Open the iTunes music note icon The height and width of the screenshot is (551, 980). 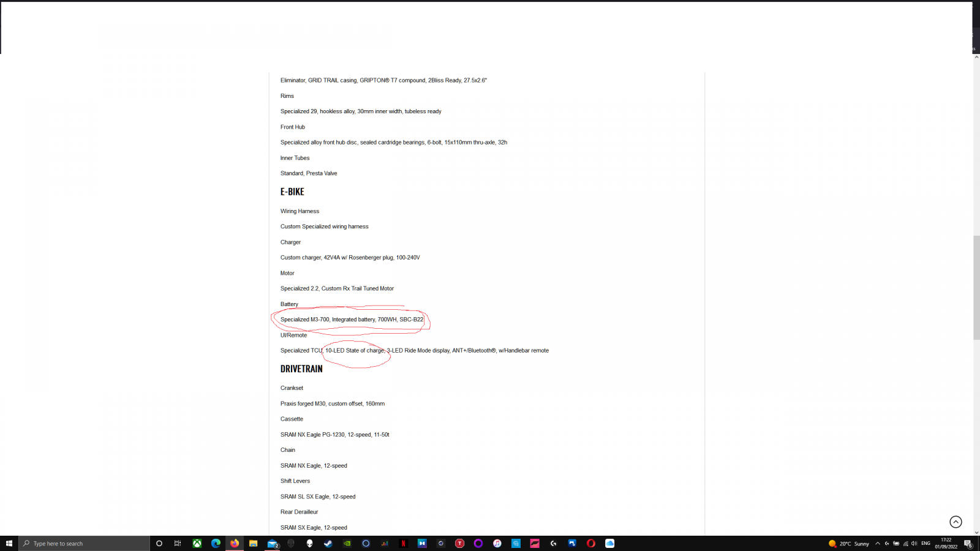[x=497, y=543]
